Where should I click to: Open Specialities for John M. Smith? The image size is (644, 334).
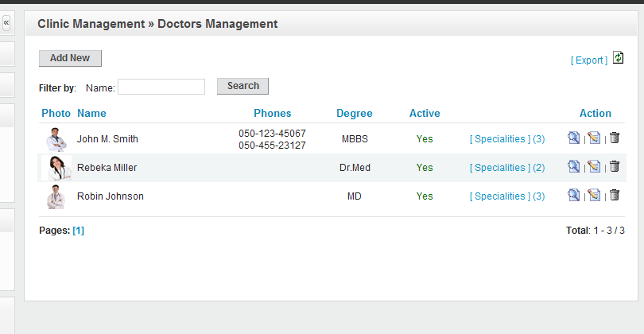pyautogui.click(x=507, y=139)
